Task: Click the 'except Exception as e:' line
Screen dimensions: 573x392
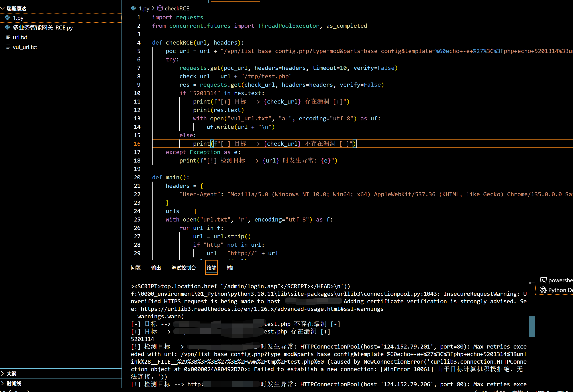Action: pyautogui.click(x=203, y=152)
